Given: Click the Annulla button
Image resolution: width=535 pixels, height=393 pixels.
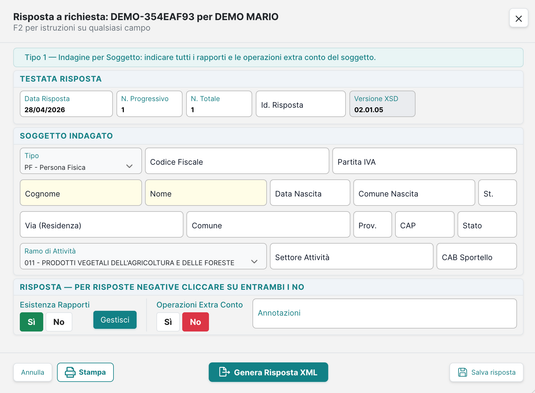Looking at the screenshot, I should coord(32,372).
